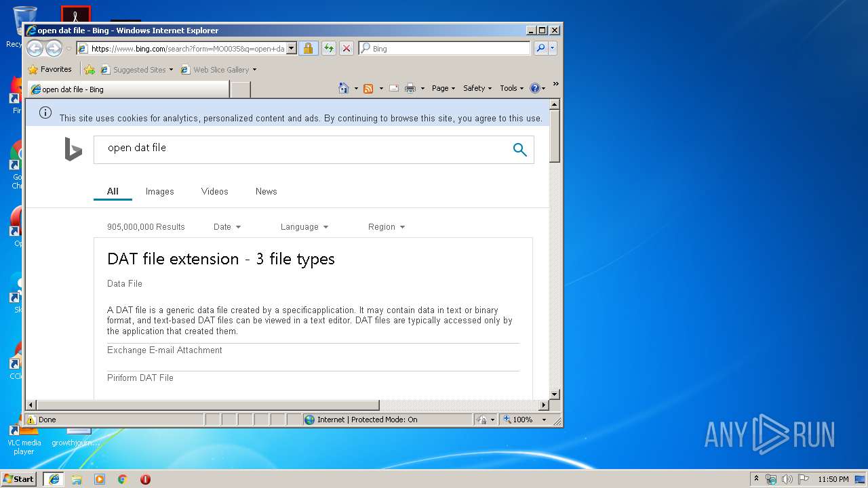Click the vertical scrollbar up arrow
The image size is (868, 488).
pos(555,104)
